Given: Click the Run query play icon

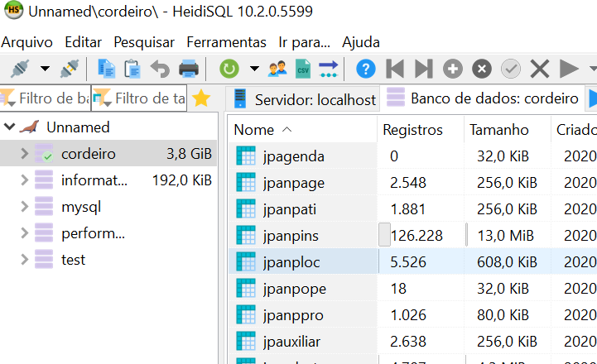Looking at the screenshot, I should point(569,69).
